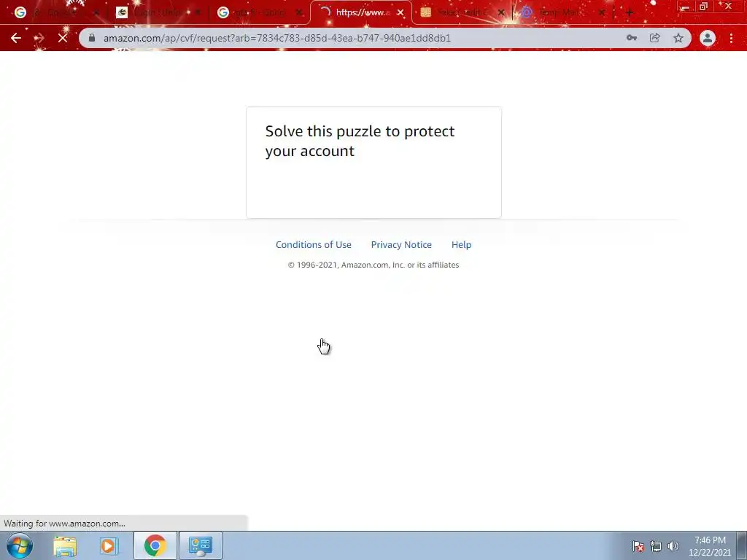The height and width of the screenshot is (560, 747).
Task: Open Windows Explorer from the taskbar
Action: coord(65,545)
